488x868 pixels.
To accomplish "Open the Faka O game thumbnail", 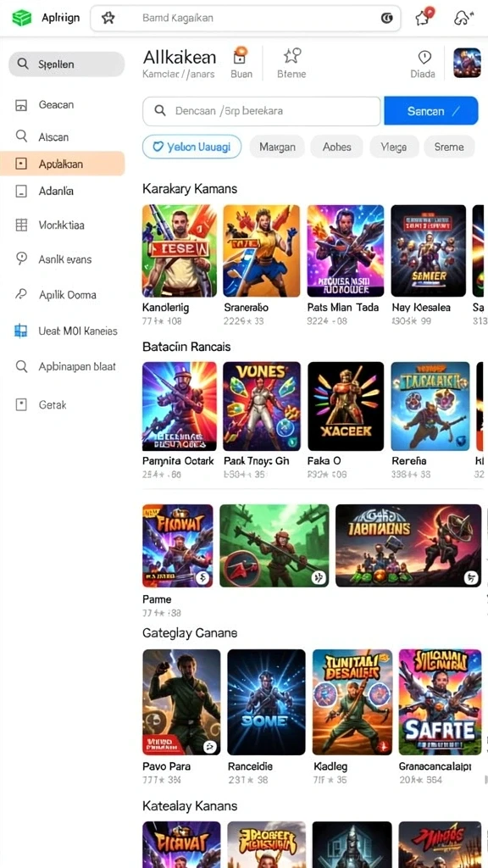I will [x=346, y=406].
